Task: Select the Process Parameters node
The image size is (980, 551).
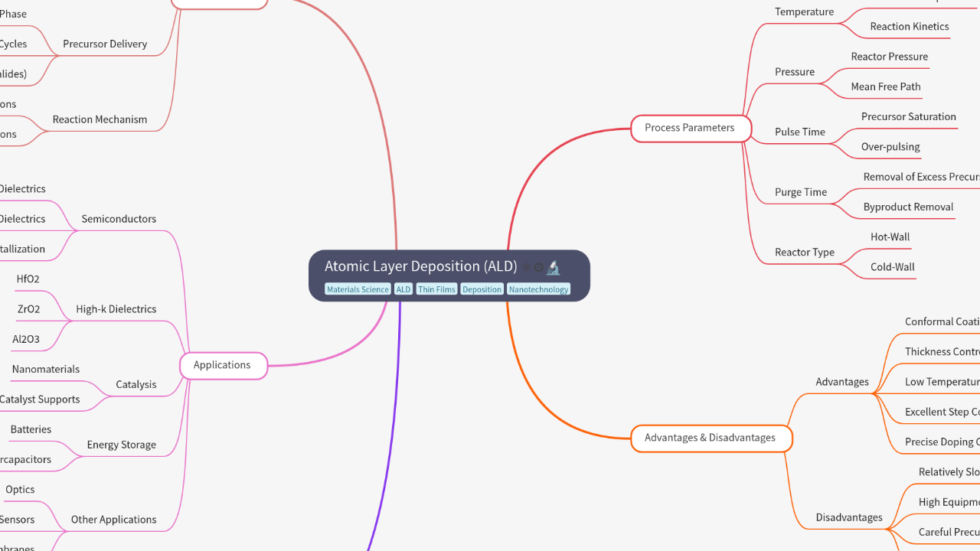Action: 691,128
